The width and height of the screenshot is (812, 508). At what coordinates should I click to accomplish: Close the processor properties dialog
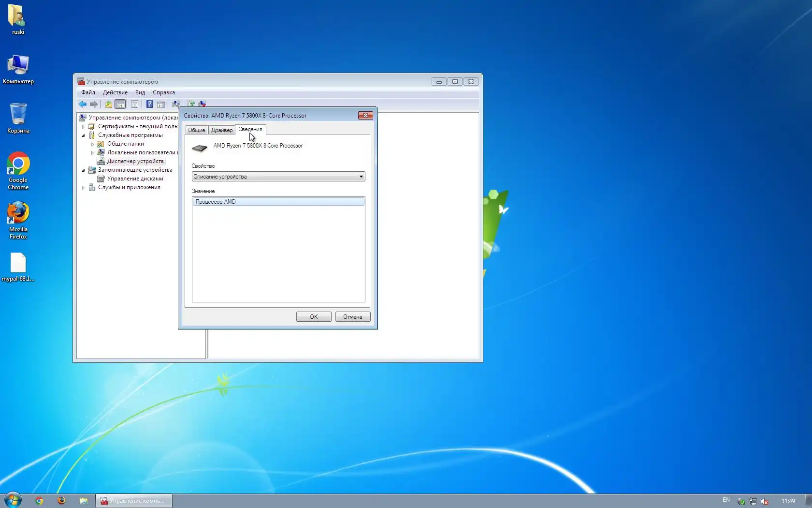[x=365, y=116]
